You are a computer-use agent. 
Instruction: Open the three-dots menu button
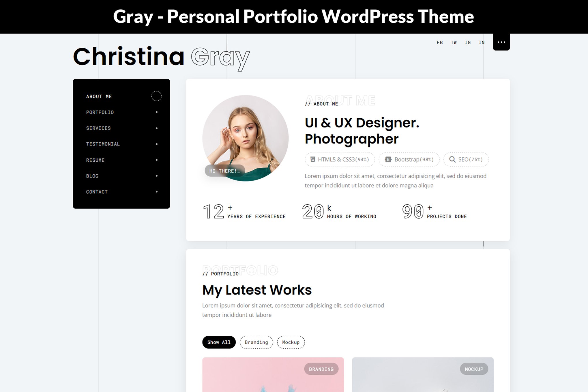501,42
